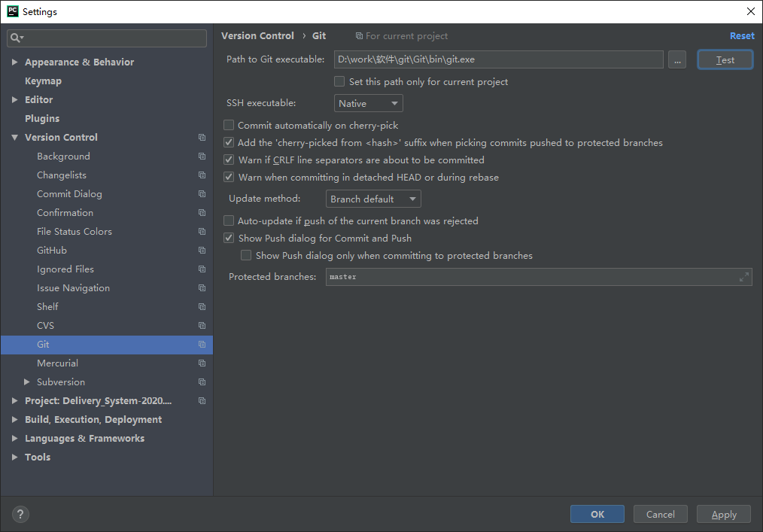This screenshot has width=763, height=532.
Task: Expand the Editor section
Action: [14, 99]
